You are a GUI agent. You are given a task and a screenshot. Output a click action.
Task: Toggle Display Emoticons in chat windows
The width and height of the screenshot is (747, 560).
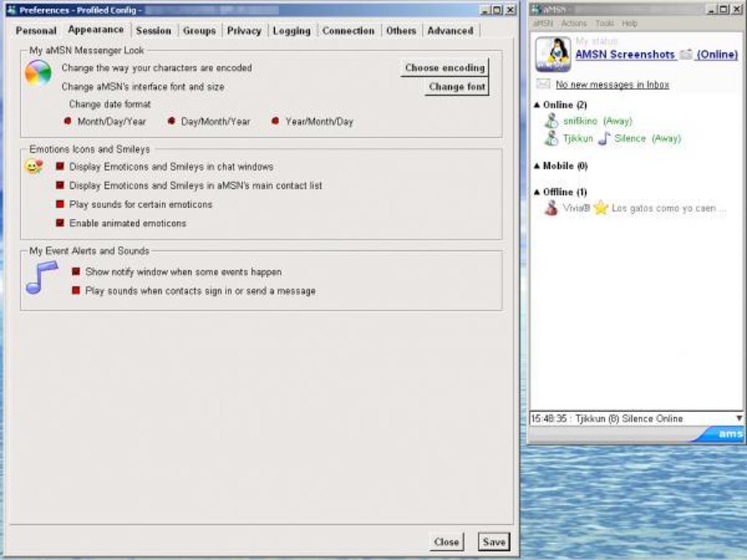point(60,166)
